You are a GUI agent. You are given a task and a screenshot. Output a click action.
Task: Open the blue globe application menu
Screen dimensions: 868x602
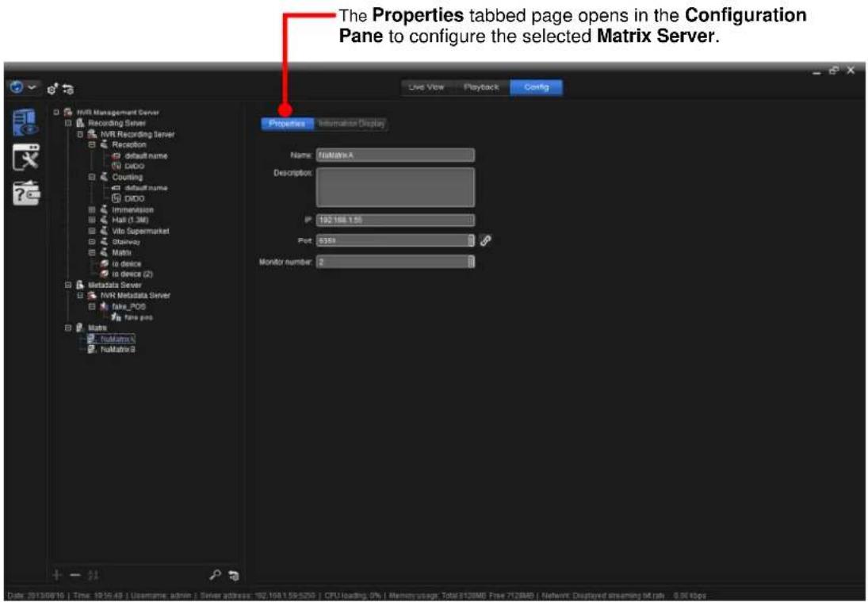17,87
